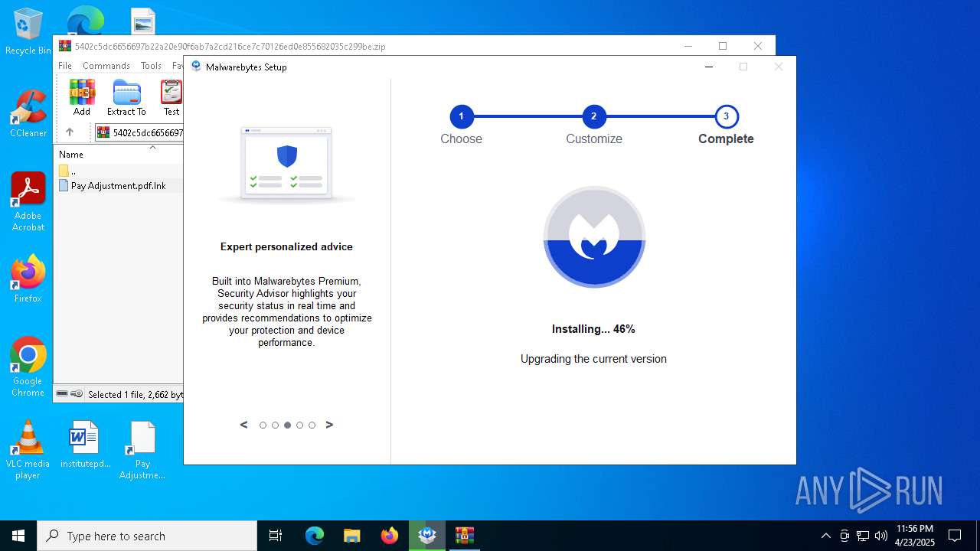Open the clock showing 11:56 PM
Screen dimensions: 980x551
point(915,536)
